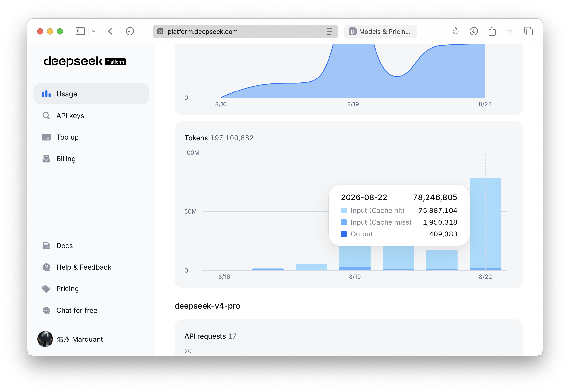Screen dimensions: 570x392
Task: Click the Chat speech bubble icon
Action: [46, 311]
